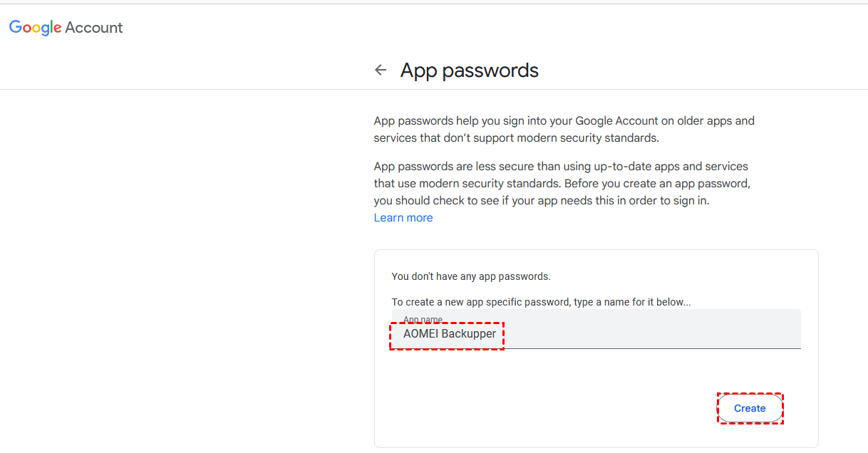Viewport: 868px width, 453px height.
Task: Open the Learn more link
Action: point(403,218)
